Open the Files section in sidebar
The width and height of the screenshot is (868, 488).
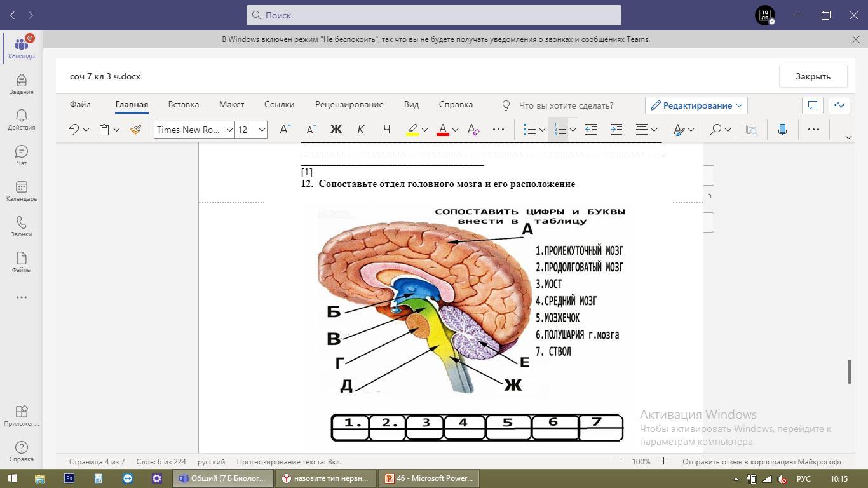pos(21,262)
